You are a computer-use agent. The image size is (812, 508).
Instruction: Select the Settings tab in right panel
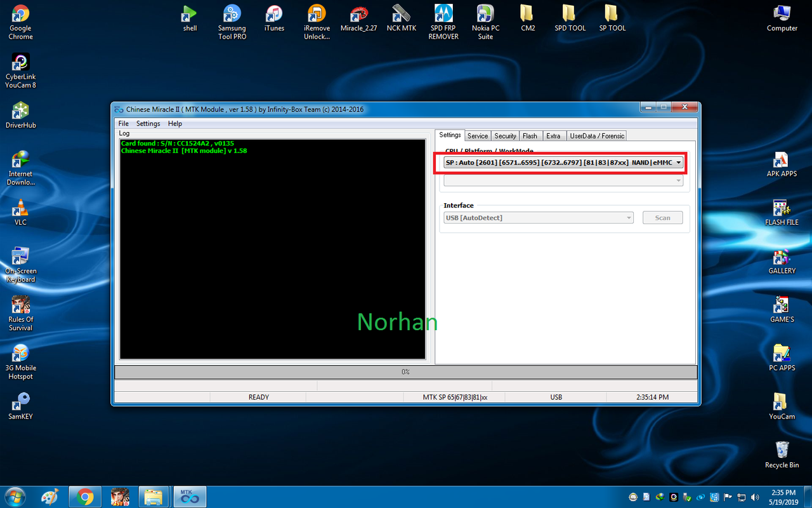[450, 135]
